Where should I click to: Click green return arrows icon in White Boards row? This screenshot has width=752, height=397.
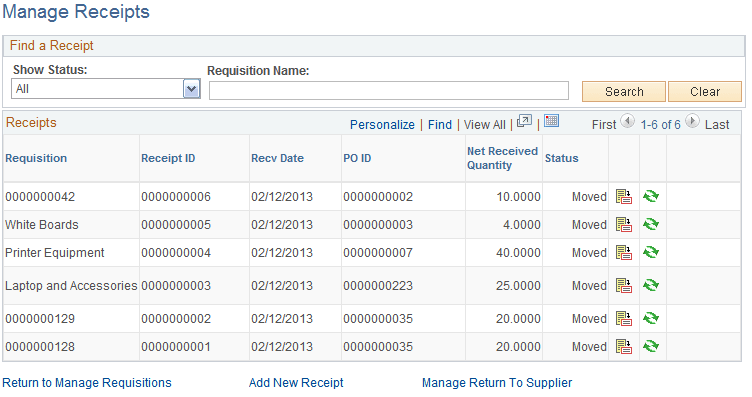(651, 224)
